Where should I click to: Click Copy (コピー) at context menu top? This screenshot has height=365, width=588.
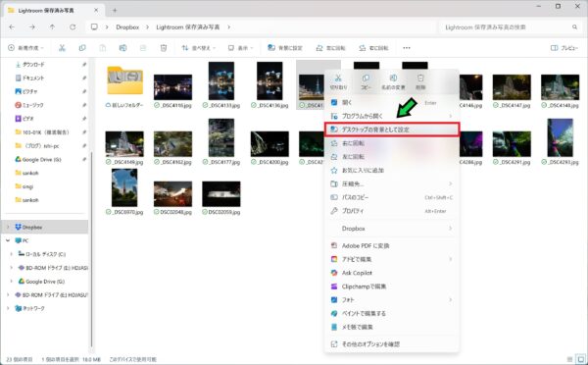coord(366,81)
